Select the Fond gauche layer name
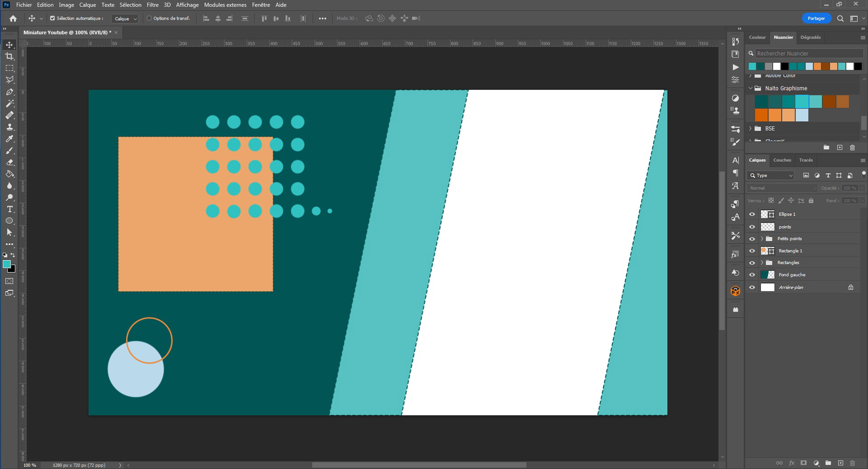 pyautogui.click(x=792, y=275)
